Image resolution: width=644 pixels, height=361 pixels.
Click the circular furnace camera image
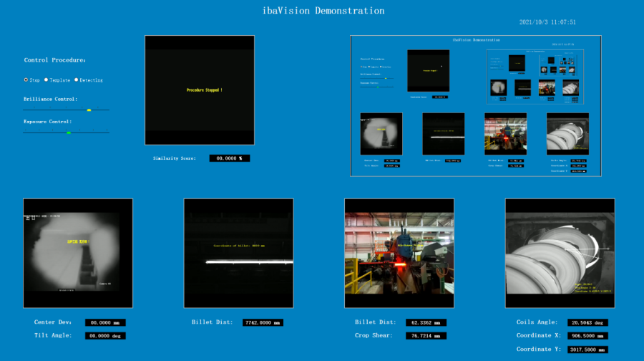[78, 254]
